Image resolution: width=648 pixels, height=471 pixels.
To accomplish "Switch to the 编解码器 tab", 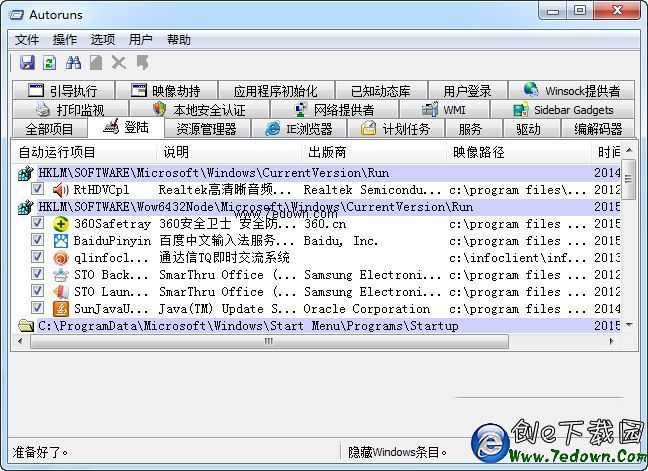I will click(x=598, y=129).
